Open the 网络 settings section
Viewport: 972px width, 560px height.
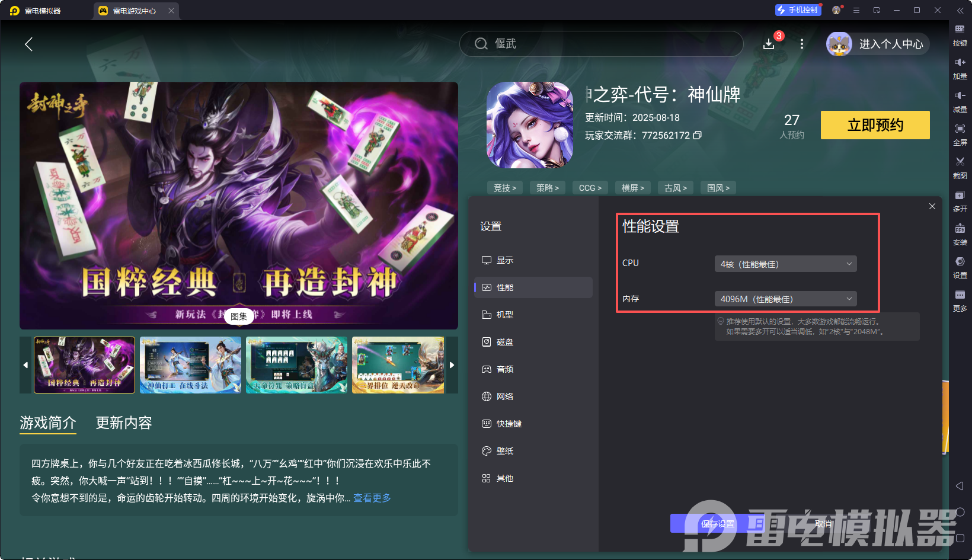[x=505, y=396]
